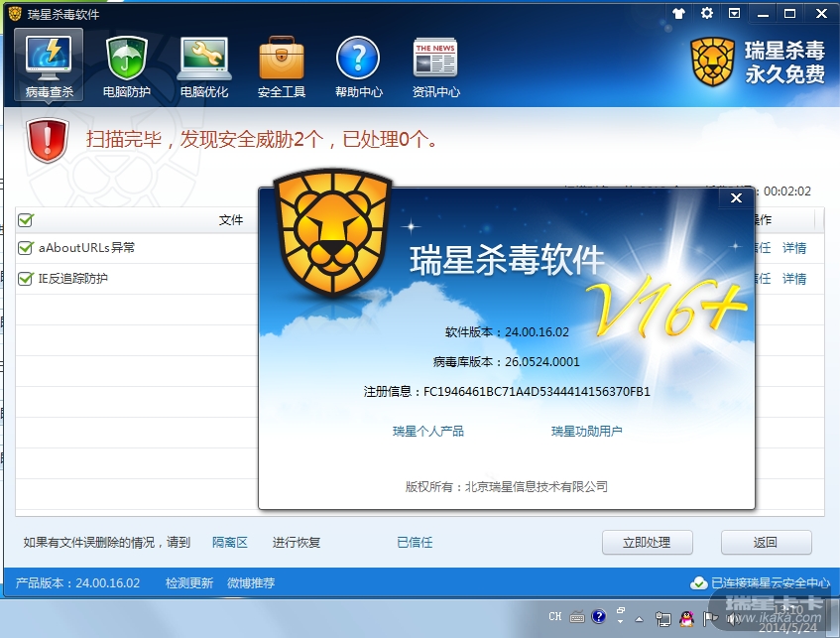The height and width of the screenshot is (638, 840).
Task: Click the skin (shirt) icon in title bar
Action: pyautogui.click(x=678, y=14)
